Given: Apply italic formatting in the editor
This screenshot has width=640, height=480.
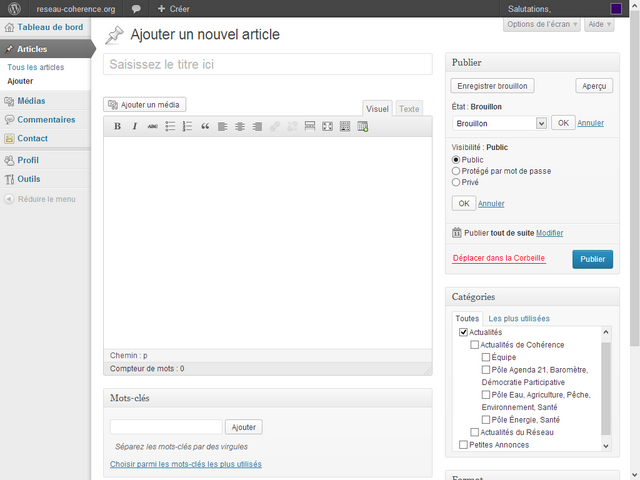Looking at the screenshot, I should (x=134, y=127).
